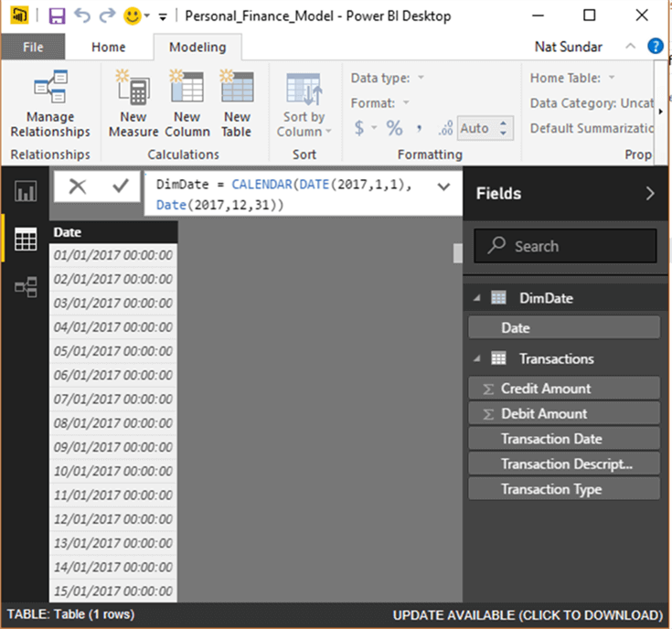Commit the formula with checkmark
The height and width of the screenshot is (629, 672).
click(120, 187)
